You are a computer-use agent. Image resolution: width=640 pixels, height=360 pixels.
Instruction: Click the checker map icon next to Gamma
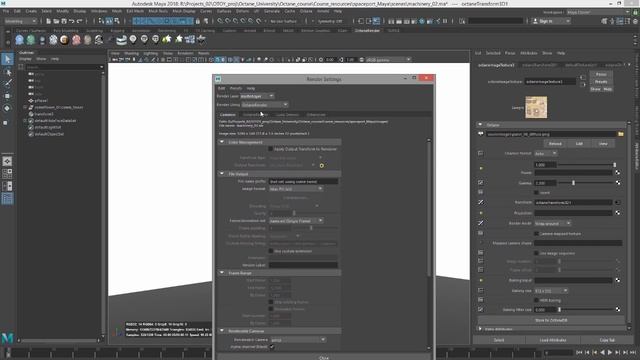click(618, 183)
